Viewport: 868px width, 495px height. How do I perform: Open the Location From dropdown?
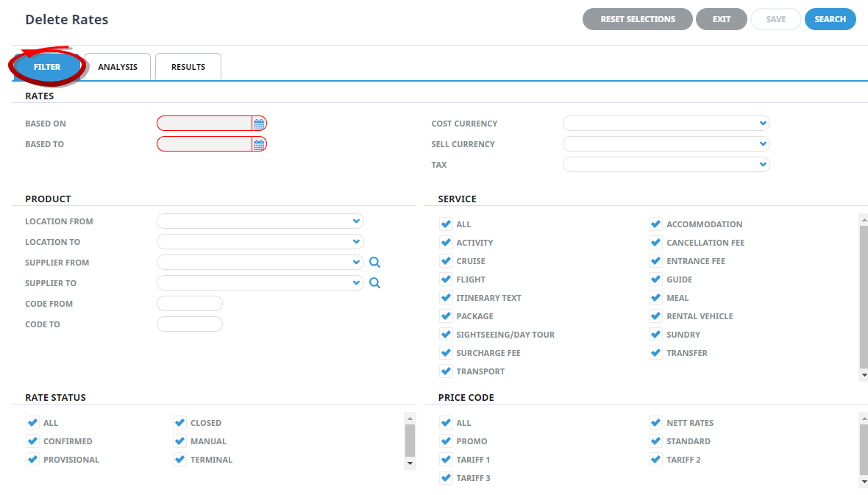260,221
